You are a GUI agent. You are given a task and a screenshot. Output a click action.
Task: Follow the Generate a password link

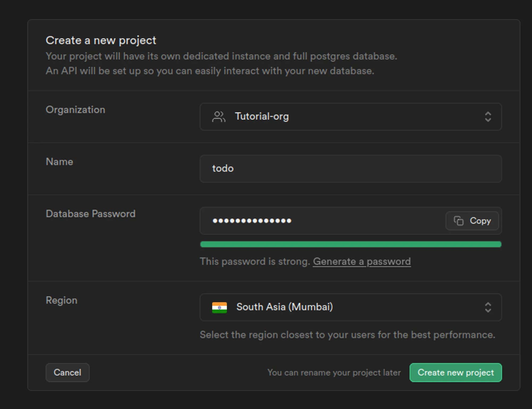click(361, 262)
